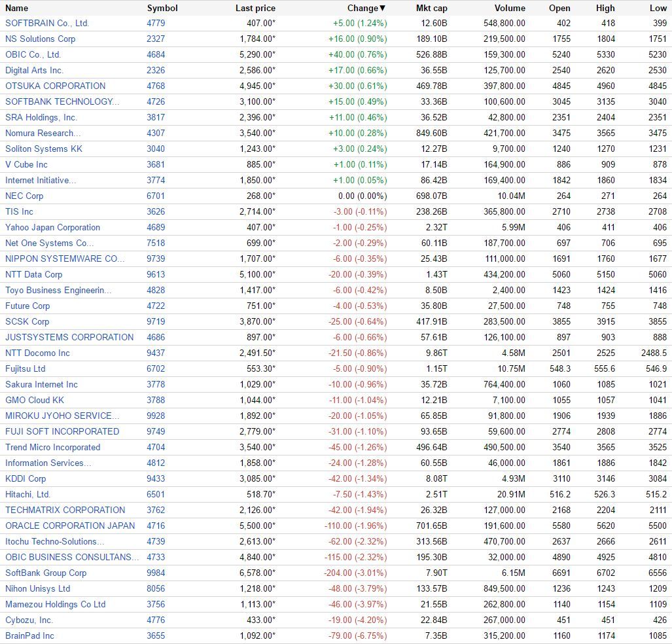Open FUJI SOFT INCORPORATED link
The width and height of the screenshot is (672, 644).
point(62,432)
